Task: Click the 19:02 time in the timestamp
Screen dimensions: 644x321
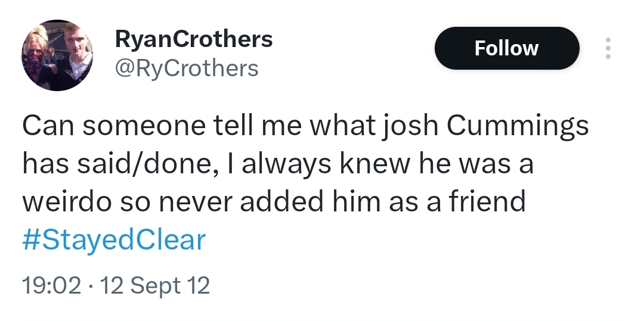Action: pyautogui.click(x=52, y=285)
